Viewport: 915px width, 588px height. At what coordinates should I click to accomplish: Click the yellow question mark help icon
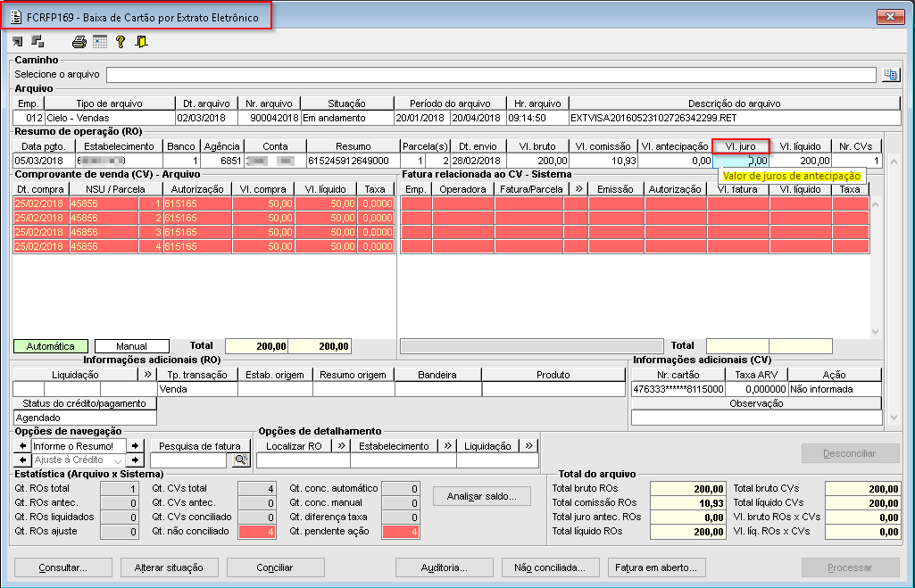pyautogui.click(x=121, y=41)
